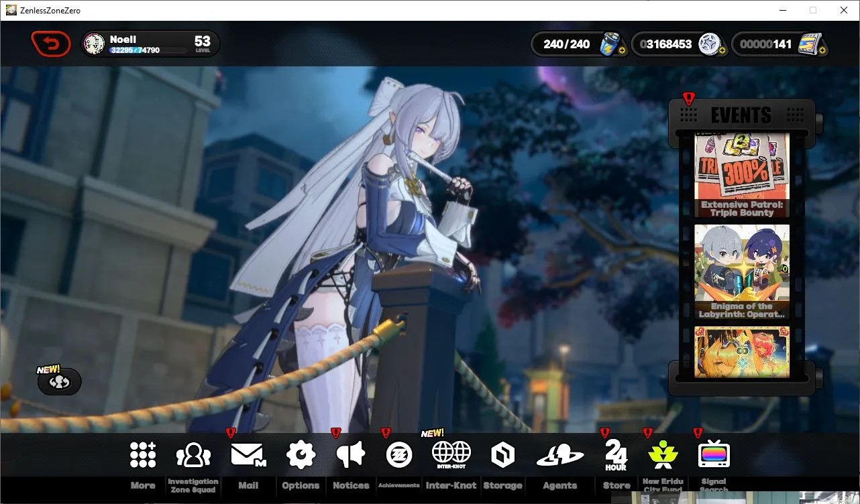The width and height of the screenshot is (860, 504).
Task: Add Polychrome with the film plus icon
Action: (x=822, y=50)
